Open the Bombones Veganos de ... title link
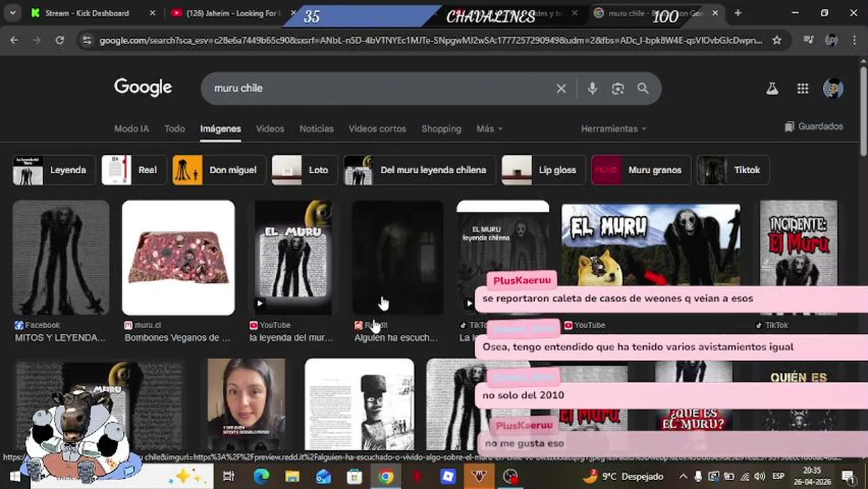Viewport: 868px width, 489px height. [x=177, y=338]
